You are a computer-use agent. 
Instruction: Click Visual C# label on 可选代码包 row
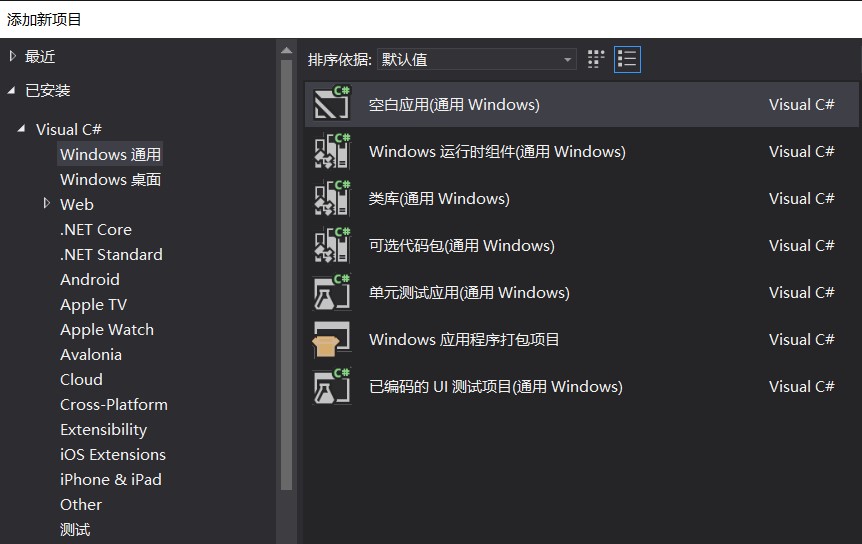802,246
